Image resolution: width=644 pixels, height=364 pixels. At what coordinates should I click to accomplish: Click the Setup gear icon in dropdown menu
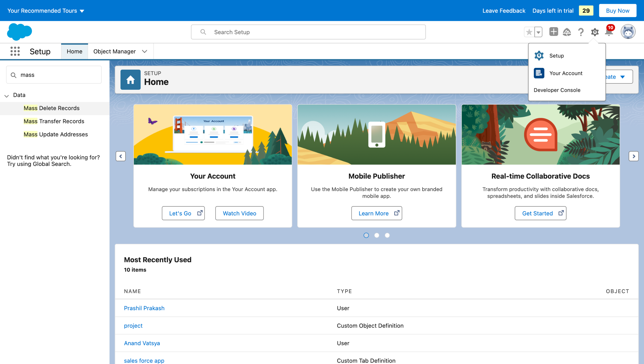539,56
